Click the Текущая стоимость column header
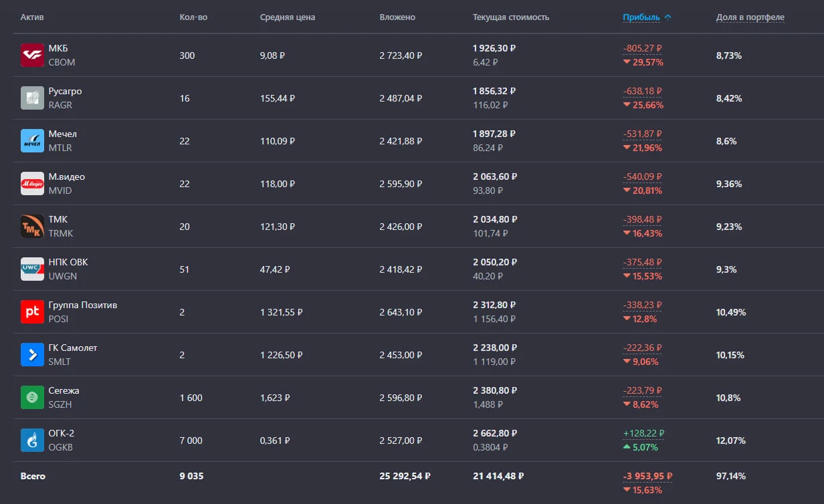The image size is (824, 504). 511,17
